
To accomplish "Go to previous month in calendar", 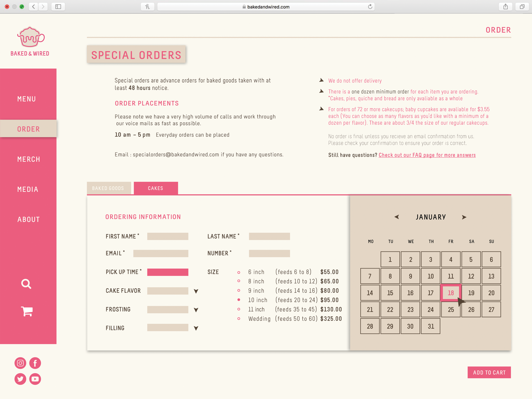I will pyautogui.click(x=397, y=217).
